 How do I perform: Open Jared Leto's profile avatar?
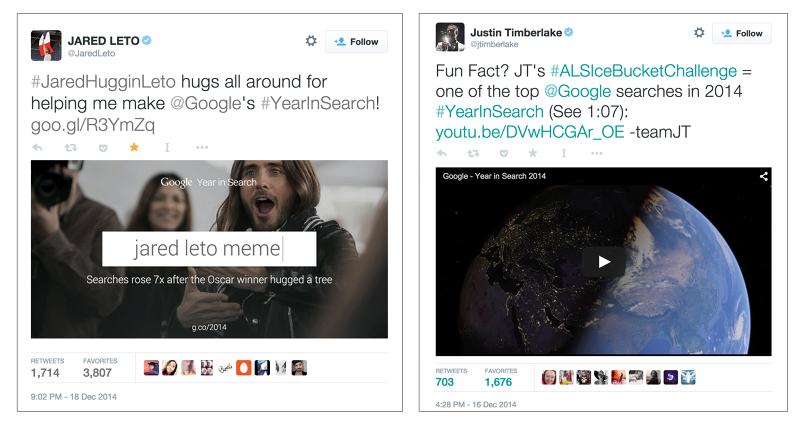coord(46,45)
